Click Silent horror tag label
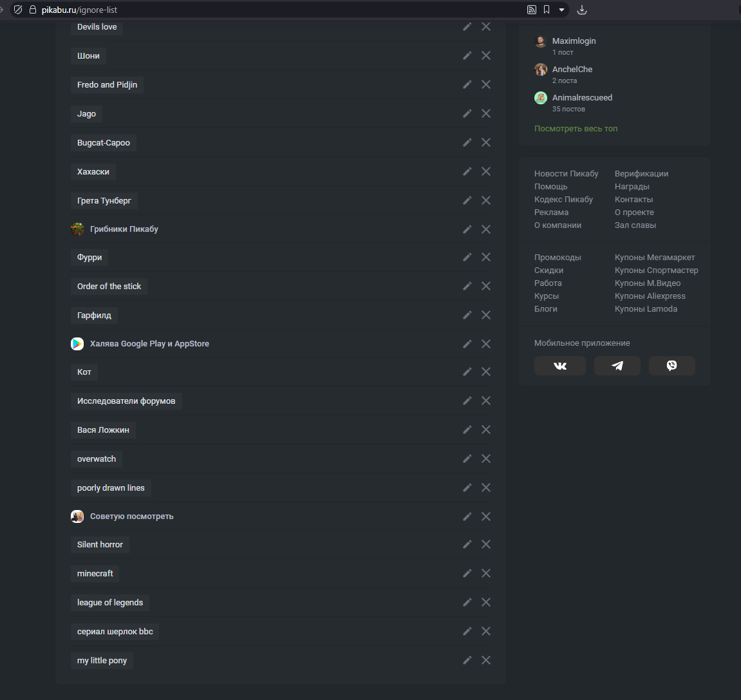Image resolution: width=741 pixels, height=700 pixels. click(100, 545)
